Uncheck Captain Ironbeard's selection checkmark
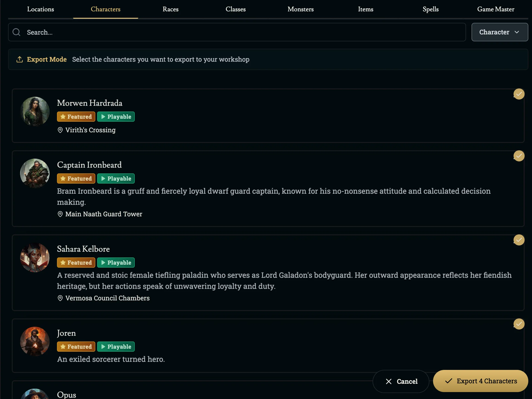The width and height of the screenshot is (532, 399). [519, 156]
